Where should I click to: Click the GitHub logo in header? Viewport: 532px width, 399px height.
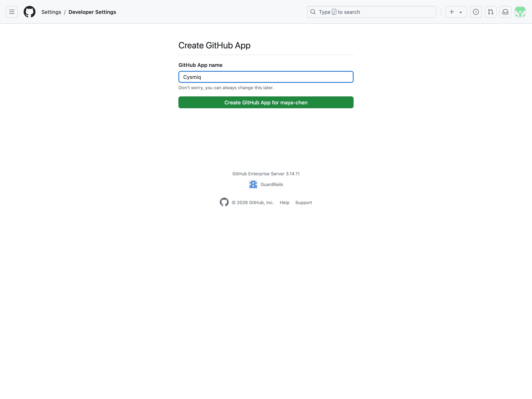point(30,12)
